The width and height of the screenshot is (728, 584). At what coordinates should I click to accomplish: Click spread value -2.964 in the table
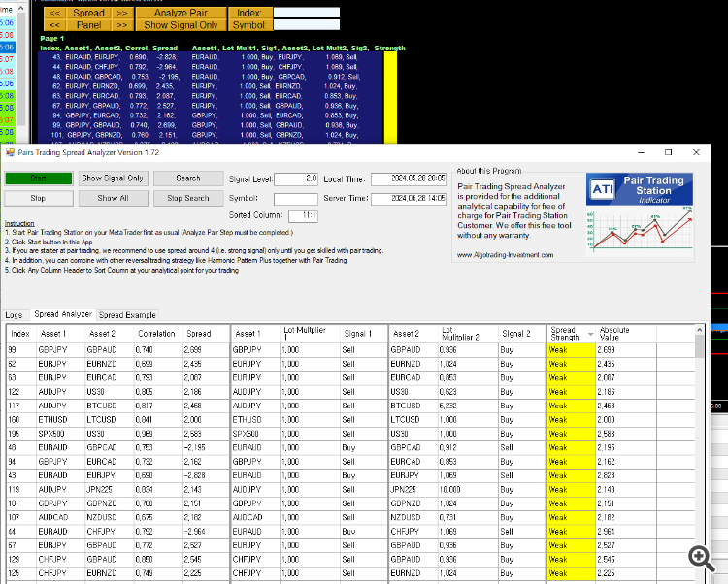pyautogui.click(x=206, y=531)
